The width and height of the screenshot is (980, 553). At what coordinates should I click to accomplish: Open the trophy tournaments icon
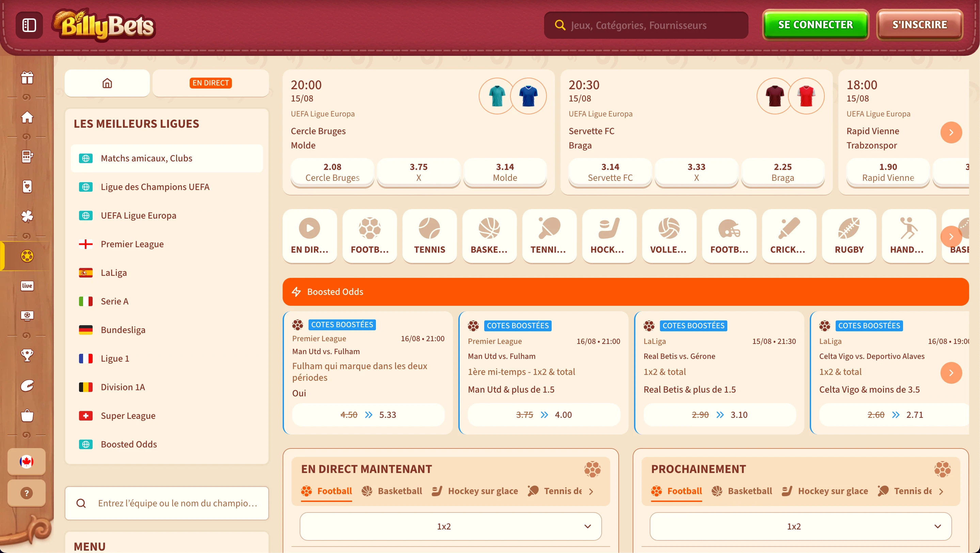click(x=27, y=355)
